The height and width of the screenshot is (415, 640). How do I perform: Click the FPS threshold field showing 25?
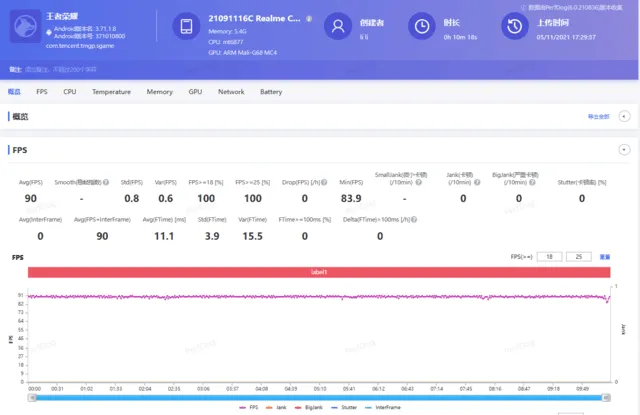tap(578, 257)
